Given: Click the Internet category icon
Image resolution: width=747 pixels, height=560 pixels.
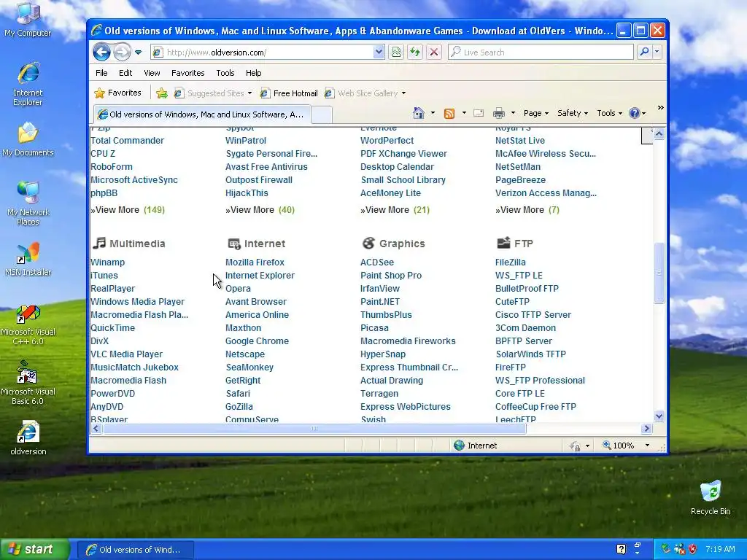Looking at the screenshot, I should pos(234,244).
